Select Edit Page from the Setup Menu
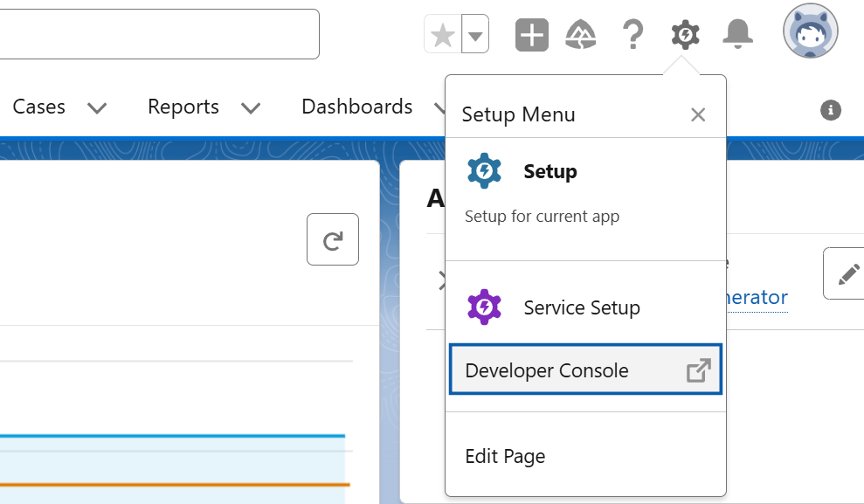The height and width of the screenshot is (504, 864). click(505, 456)
